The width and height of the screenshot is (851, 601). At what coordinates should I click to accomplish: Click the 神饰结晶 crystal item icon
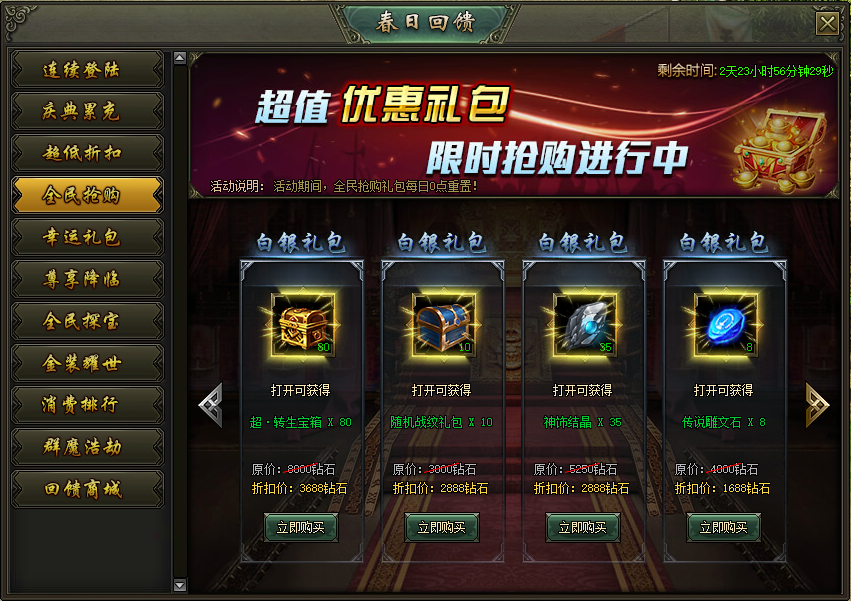coord(585,325)
